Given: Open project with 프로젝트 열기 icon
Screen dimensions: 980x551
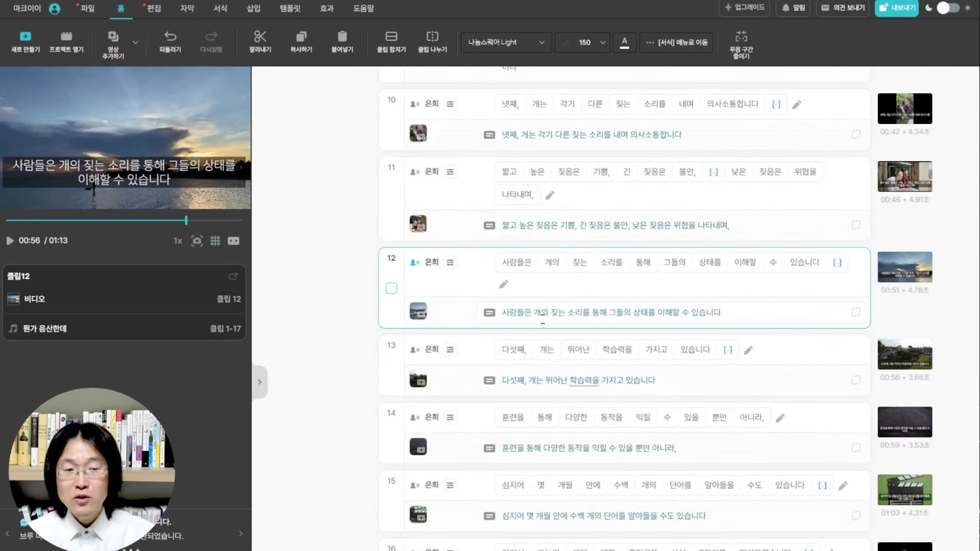Looking at the screenshot, I should tap(66, 42).
